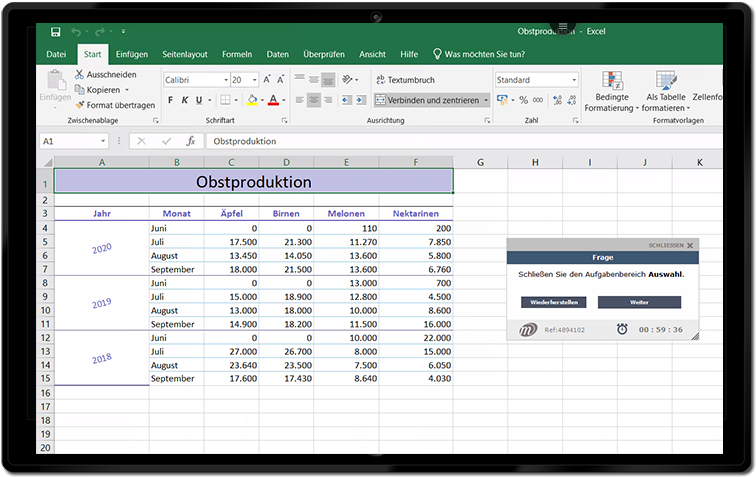Increase font size with larger A icon

click(x=268, y=80)
